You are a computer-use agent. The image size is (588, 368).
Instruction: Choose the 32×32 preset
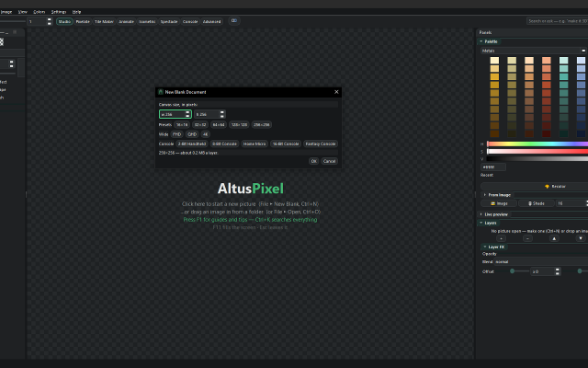point(200,125)
